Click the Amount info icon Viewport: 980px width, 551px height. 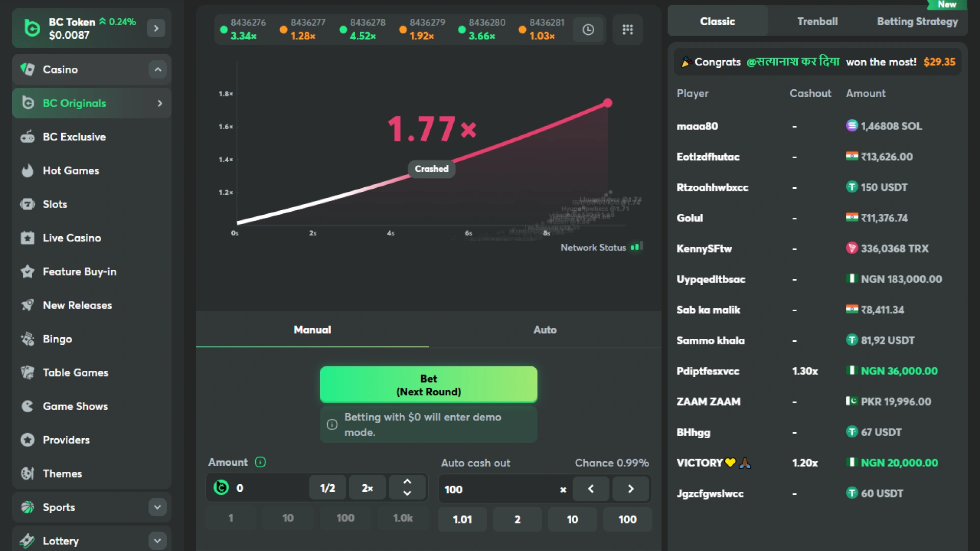260,462
